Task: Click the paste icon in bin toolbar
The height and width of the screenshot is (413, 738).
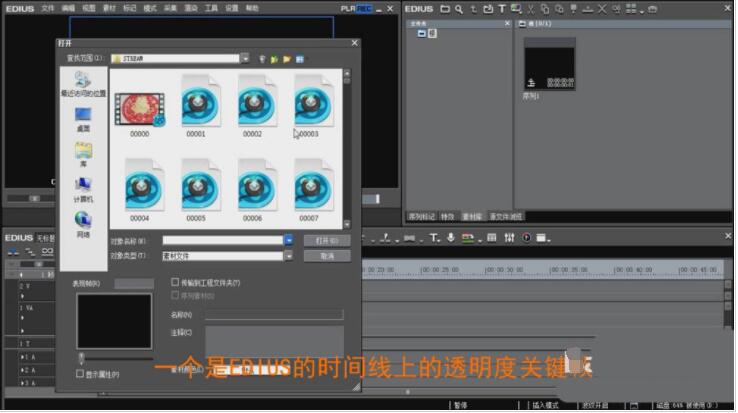Action: (x=559, y=9)
